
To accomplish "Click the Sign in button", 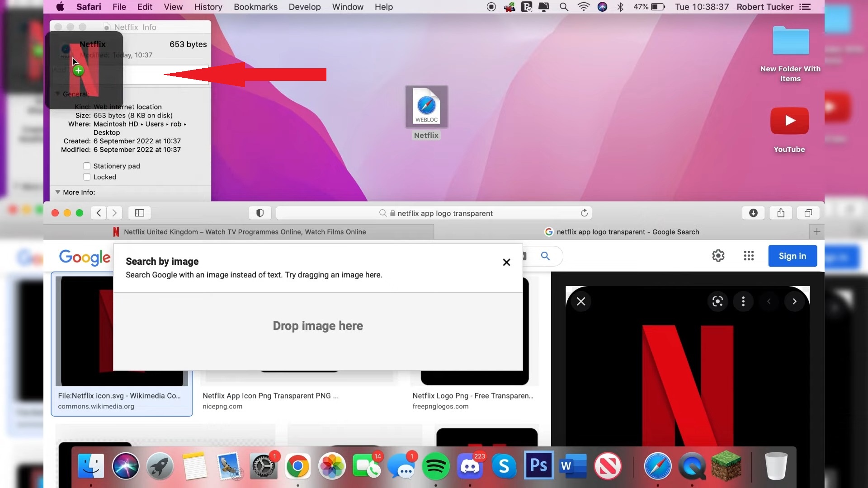I will tap(793, 256).
